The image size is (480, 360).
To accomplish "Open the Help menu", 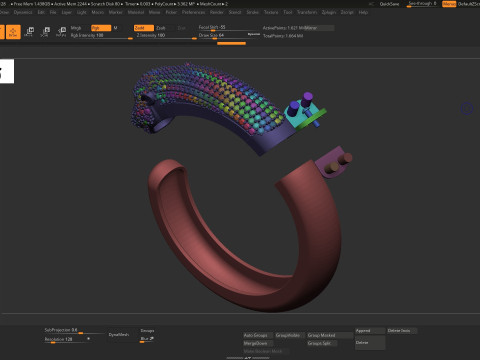I will (x=363, y=12).
